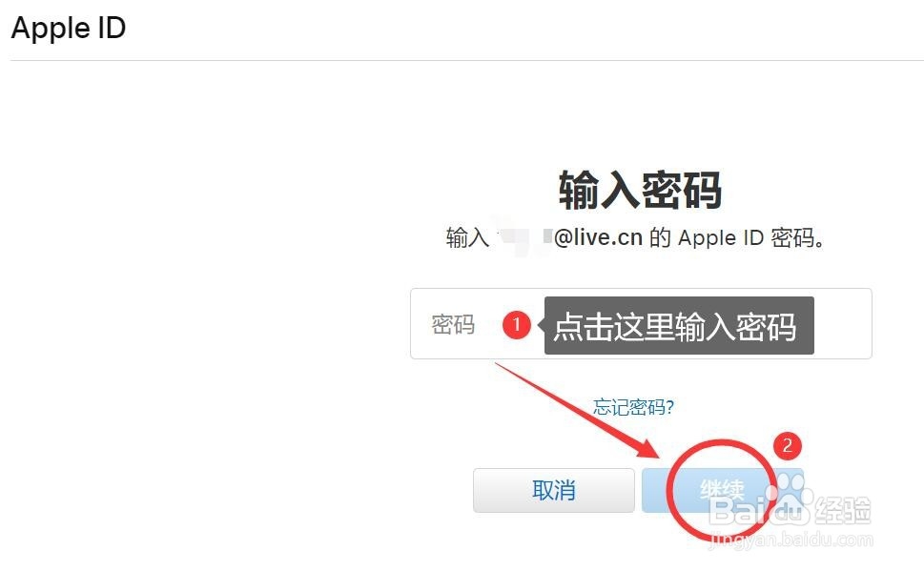Click the Apple ID 密码 subtitle text
This screenshot has height=571, width=924.
[x=748, y=238]
